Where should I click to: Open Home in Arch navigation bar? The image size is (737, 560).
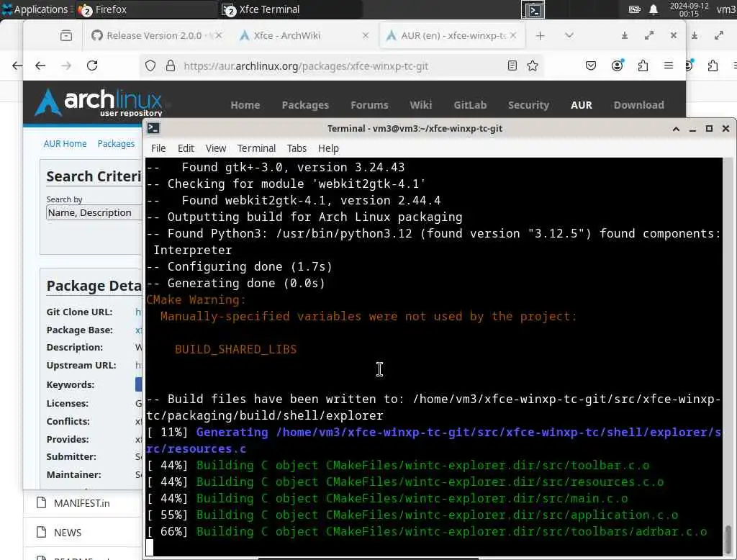pos(245,105)
